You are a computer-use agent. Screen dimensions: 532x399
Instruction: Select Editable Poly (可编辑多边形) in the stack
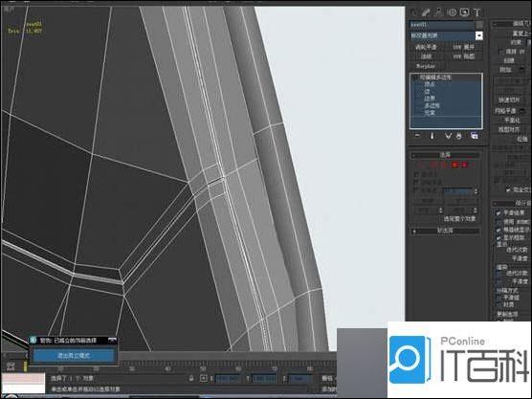coord(435,78)
